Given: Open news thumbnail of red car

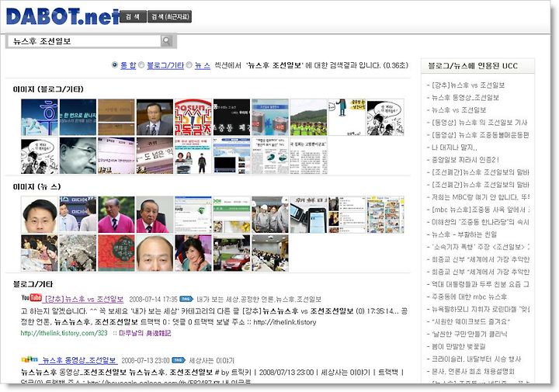Looking at the screenshot, I should pyautogui.click(x=231, y=253).
